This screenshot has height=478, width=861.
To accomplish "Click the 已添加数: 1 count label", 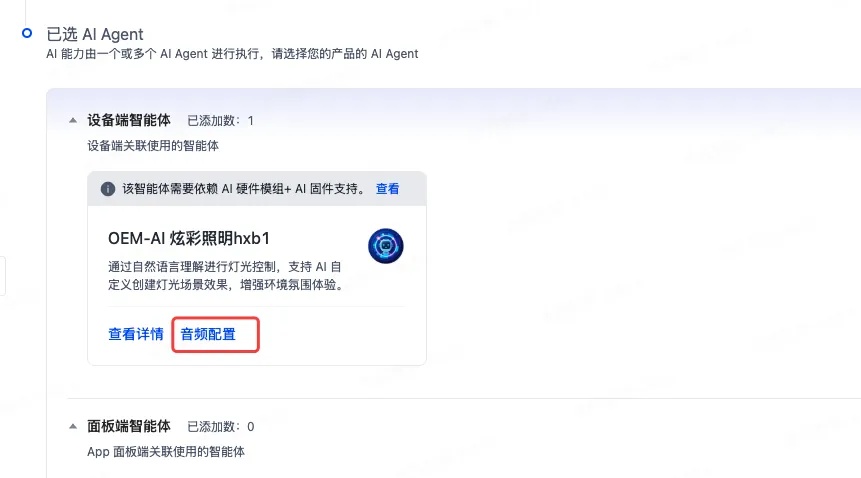I will [220, 121].
